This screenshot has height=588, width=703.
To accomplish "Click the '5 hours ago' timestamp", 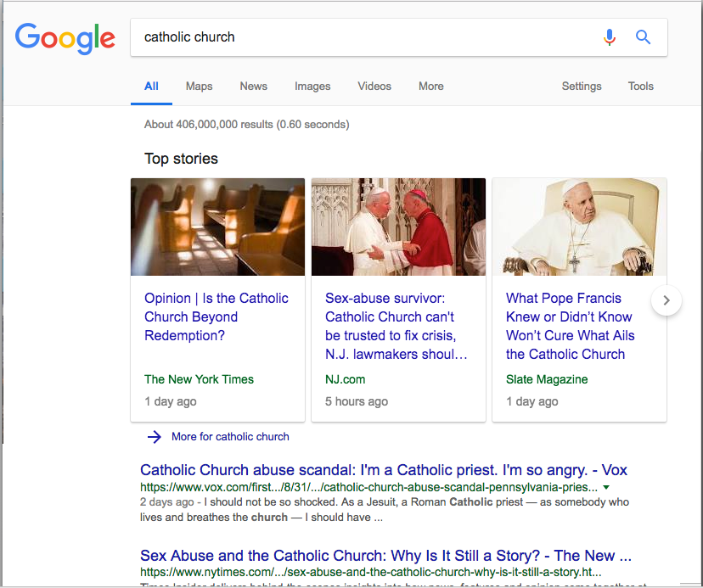I will click(x=357, y=401).
